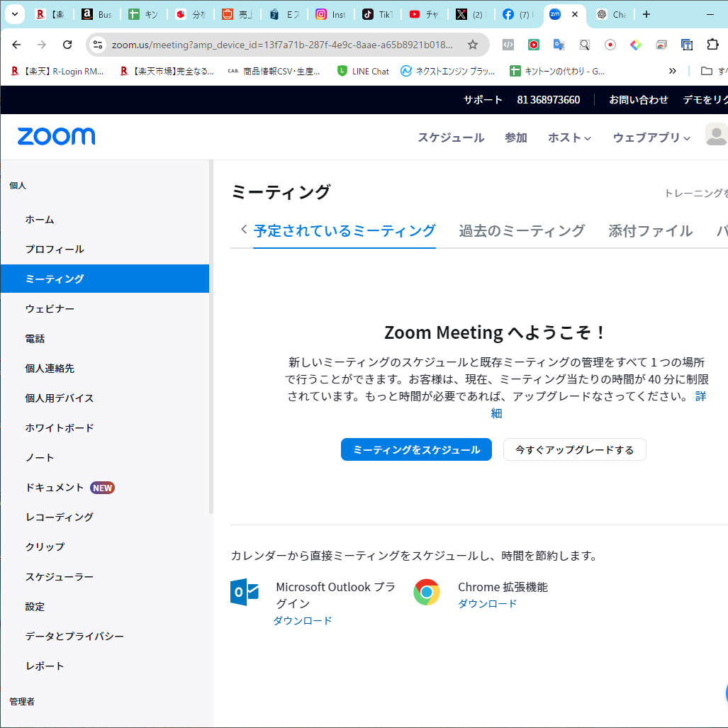View site information icon in address bar
Screen dimensions: 728x728
click(98, 45)
